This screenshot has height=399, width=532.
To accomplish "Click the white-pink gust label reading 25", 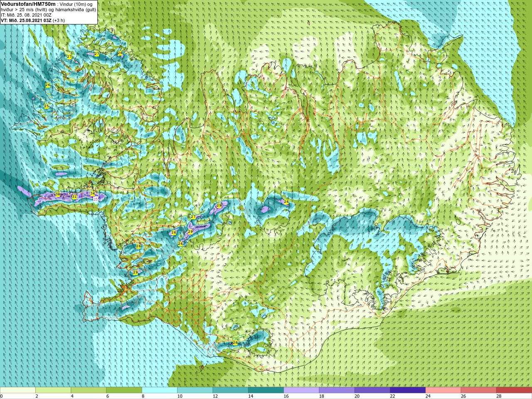I will [96, 199].
